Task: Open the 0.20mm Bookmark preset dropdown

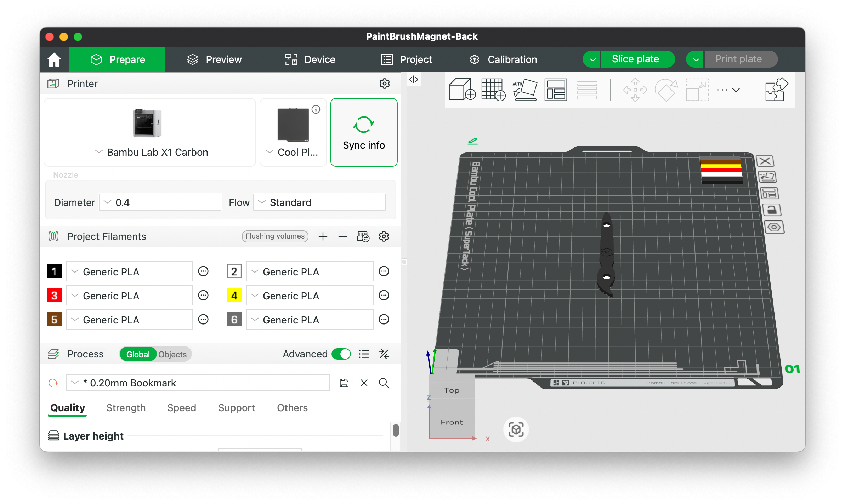Action: [198, 383]
